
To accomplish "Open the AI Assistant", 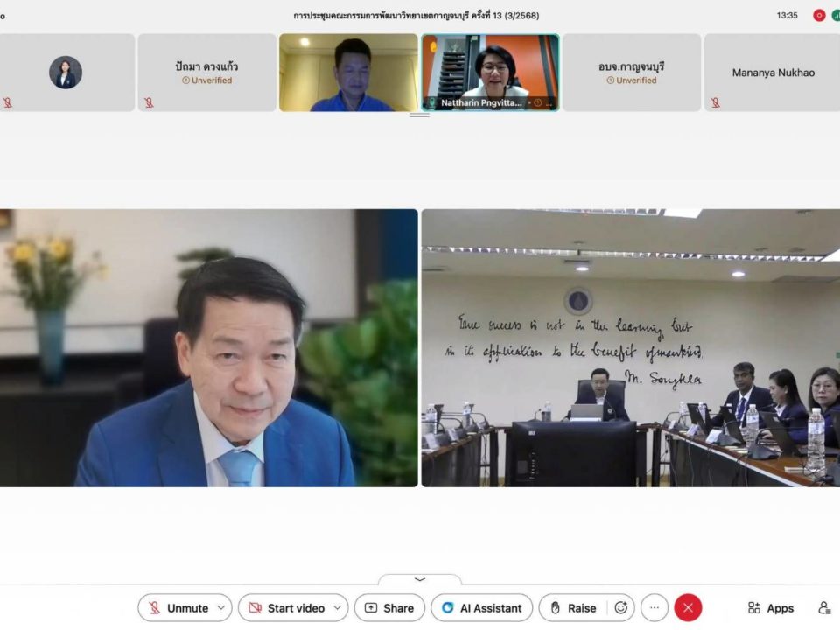I will (481, 607).
